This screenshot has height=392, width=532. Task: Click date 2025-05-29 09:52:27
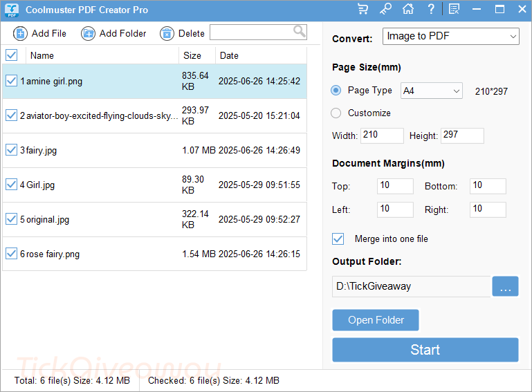(x=259, y=219)
